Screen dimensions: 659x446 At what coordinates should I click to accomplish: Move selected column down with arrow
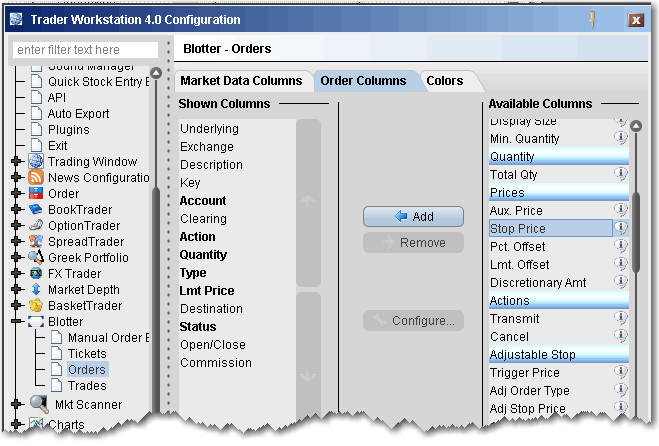coord(308,375)
